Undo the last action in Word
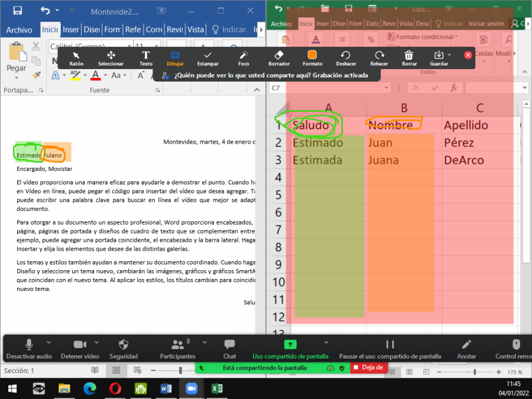The height and width of the screenshot is (399, 532). pos(45,11)
